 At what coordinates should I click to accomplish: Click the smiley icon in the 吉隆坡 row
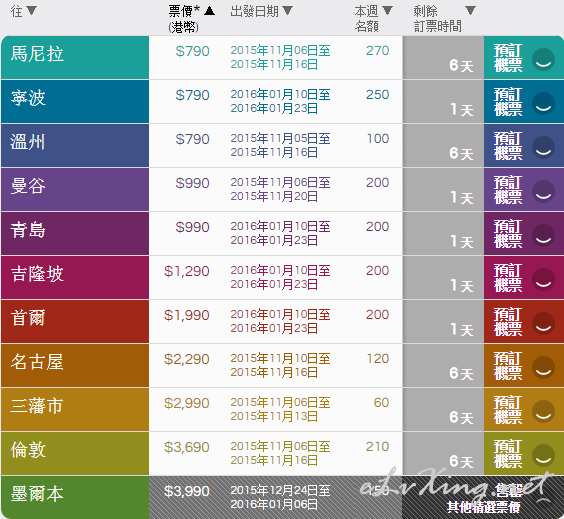pyautogui.click(x=543, y=279)
